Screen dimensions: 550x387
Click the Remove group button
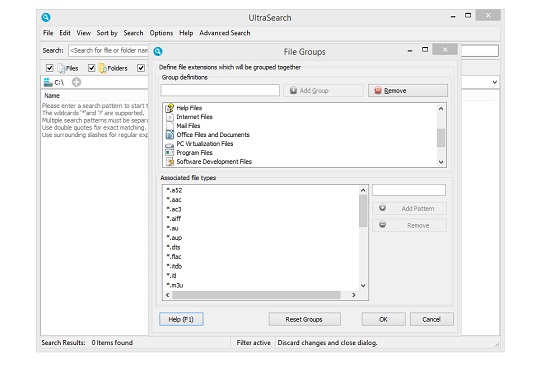tap(408, 91)
